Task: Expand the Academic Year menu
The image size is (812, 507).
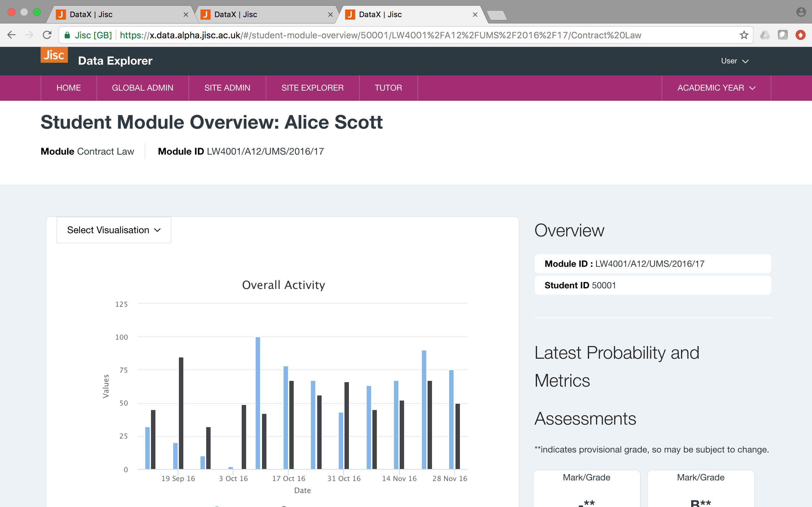Action: (x=716, y=88)
